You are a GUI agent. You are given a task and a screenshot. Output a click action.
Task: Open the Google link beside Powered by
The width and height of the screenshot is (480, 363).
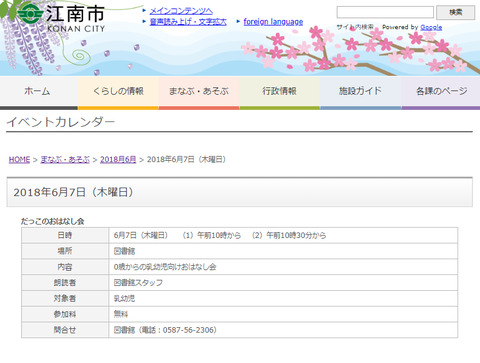click(x=431, y=27)
